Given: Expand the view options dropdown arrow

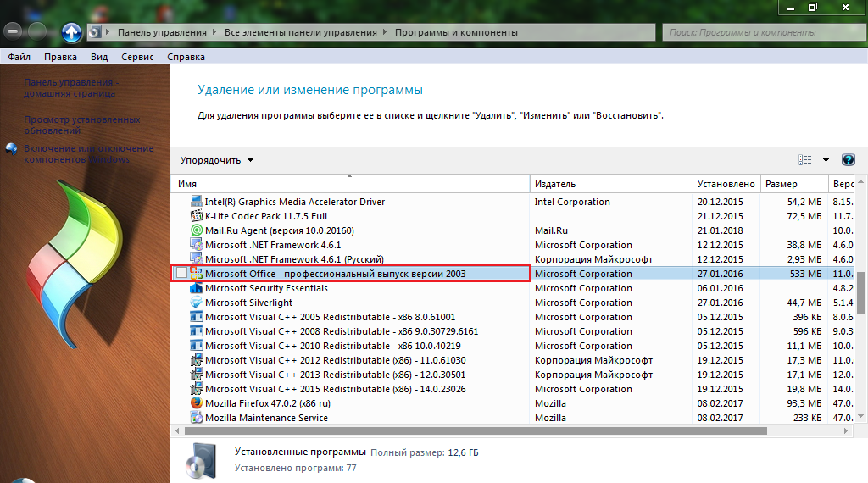Looking at the screenshot, I should click(826, 160).
